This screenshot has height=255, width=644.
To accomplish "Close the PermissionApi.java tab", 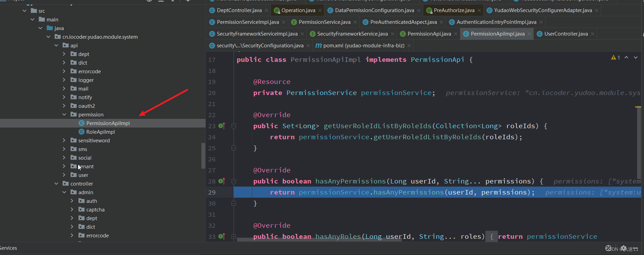I will [x=456, y=34].
